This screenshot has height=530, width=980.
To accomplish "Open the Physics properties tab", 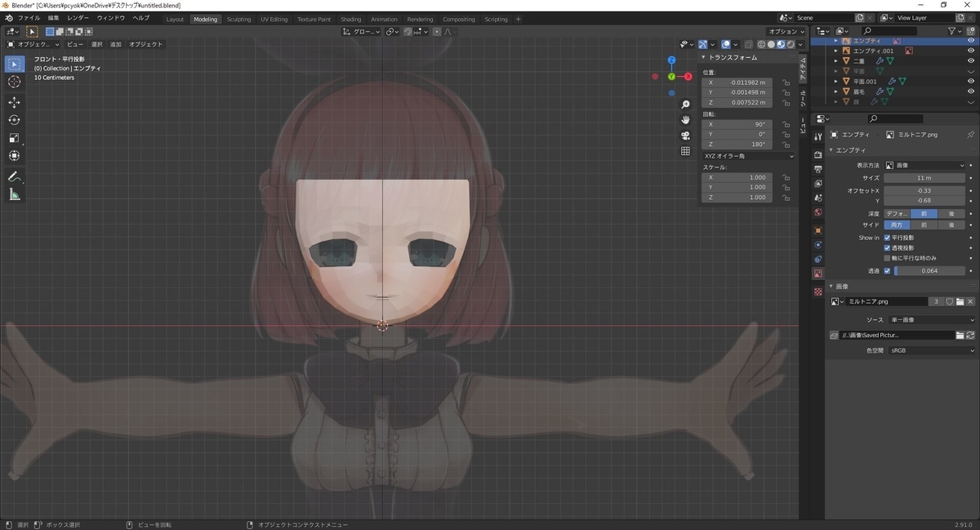I will point(817,245).
